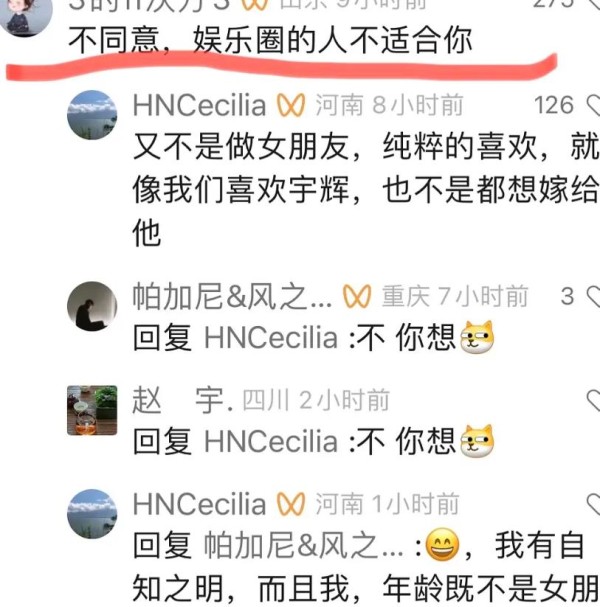The image size is (600, 607).
Task: Like 赵宇's reply from 四川
Action: click(x=593, y=400)
